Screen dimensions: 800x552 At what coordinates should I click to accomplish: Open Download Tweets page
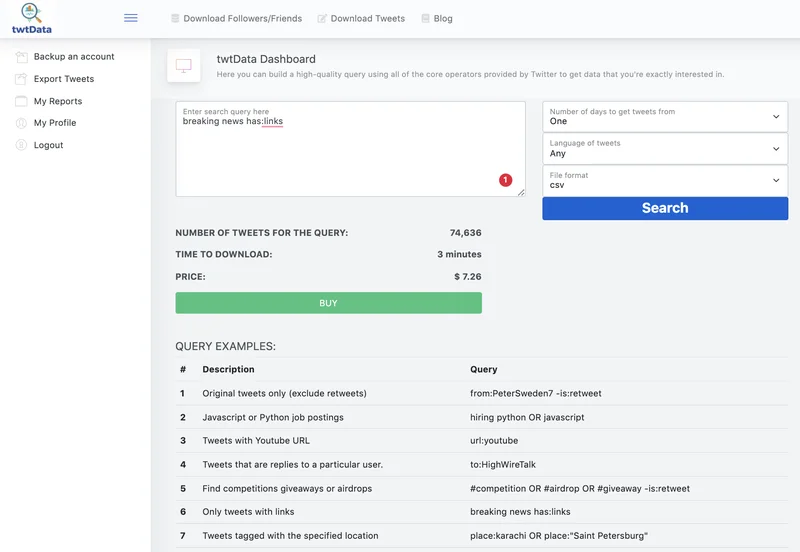[368, 18]
